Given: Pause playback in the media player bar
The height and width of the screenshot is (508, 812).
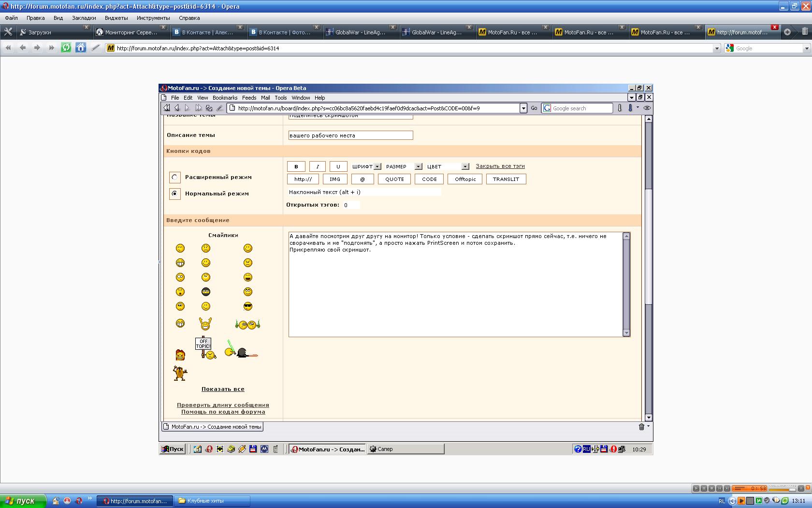Looking at the screenshot, I should 704,488.
